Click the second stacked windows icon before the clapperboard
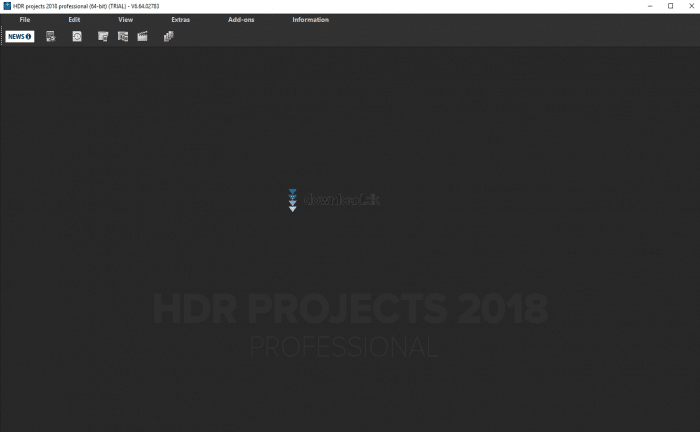The width and height of the screenshot is (700, 432). tap(123, 37)
